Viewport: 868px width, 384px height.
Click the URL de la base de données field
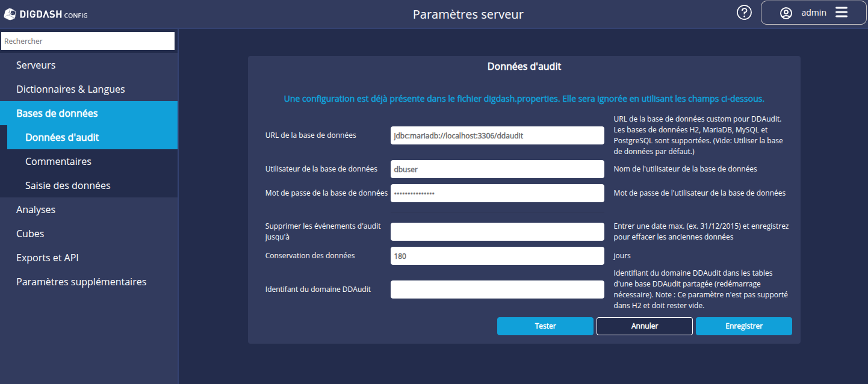[x=497, y=135]
